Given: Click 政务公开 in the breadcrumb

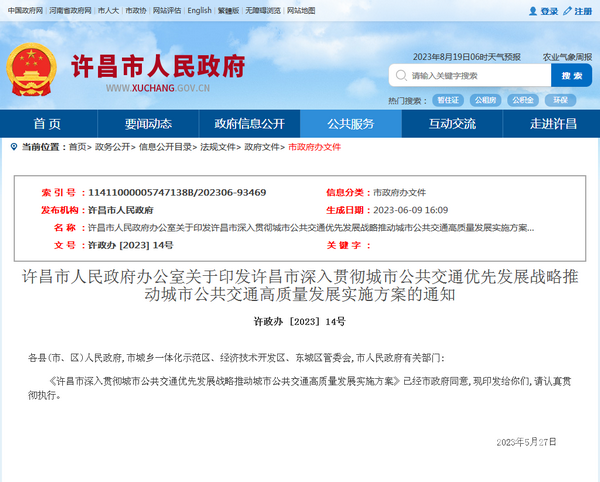Looking at the screenshot, I should coord(112,146).
